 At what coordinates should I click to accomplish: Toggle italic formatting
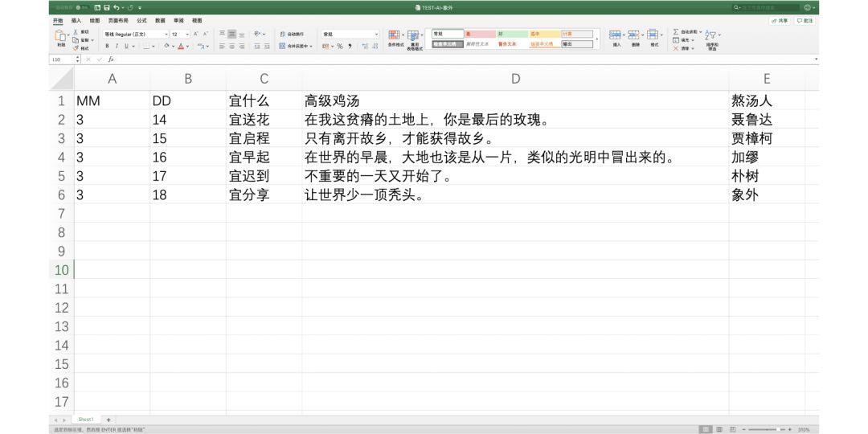[x=117, y=47]
